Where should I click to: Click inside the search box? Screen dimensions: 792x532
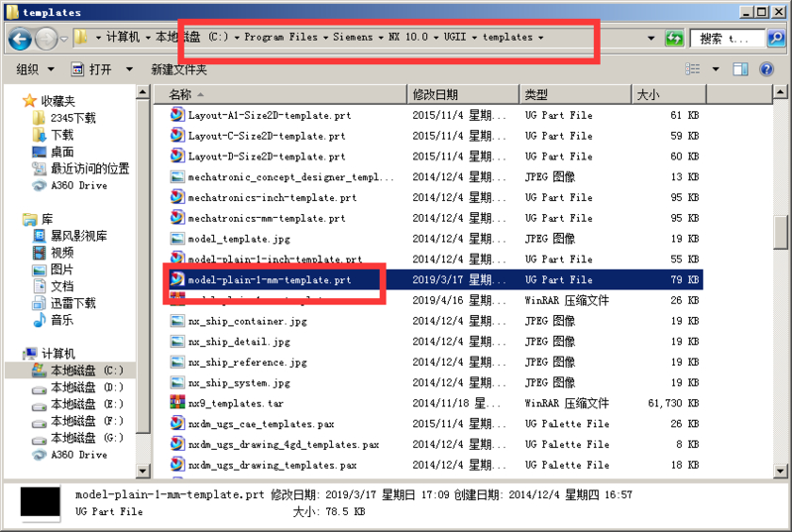point(728,38)
